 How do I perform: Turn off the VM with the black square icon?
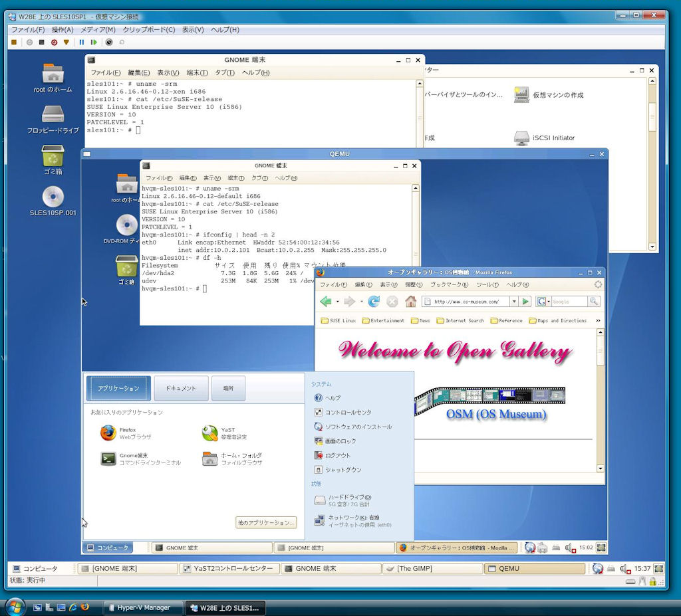[x=42, y=42]
